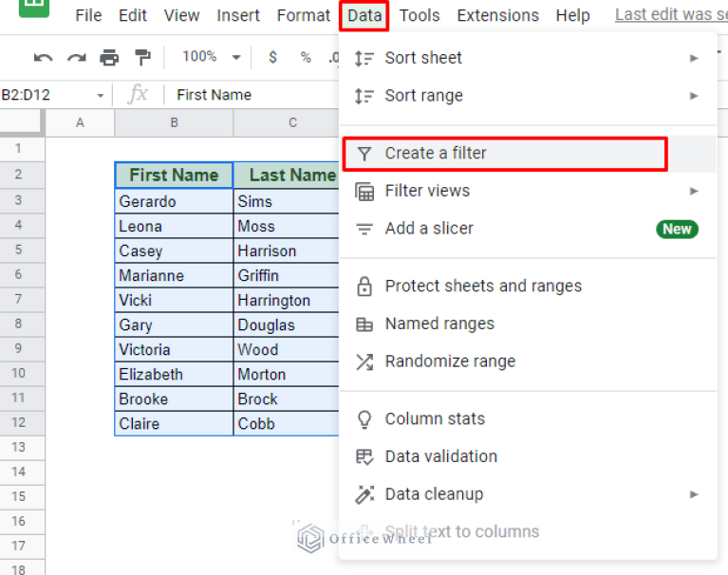This screenshot has width=728, height=575.
Task: Open the Extensions menu
Action: pos(497,16)
